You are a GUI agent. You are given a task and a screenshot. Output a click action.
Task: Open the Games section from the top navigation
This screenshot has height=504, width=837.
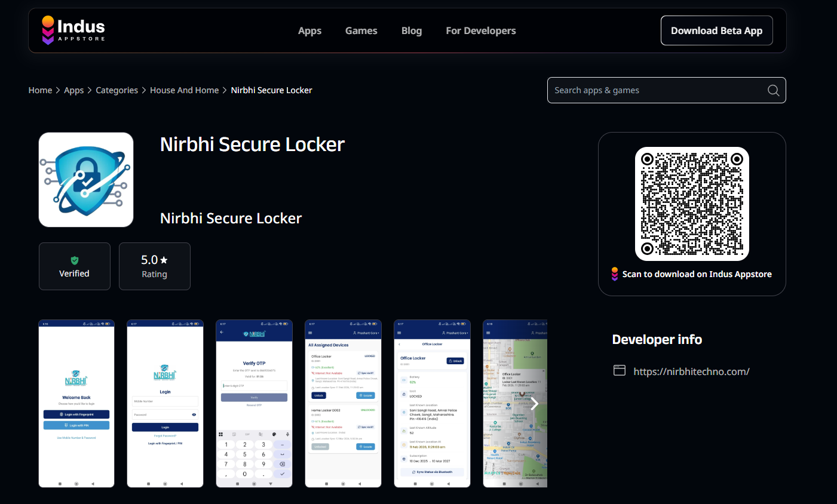tap(361, 30)
